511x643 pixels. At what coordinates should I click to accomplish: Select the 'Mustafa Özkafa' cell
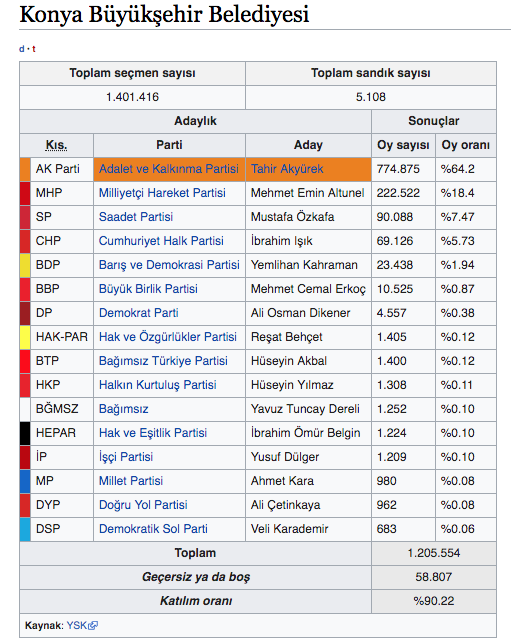(x=308, y=217)
